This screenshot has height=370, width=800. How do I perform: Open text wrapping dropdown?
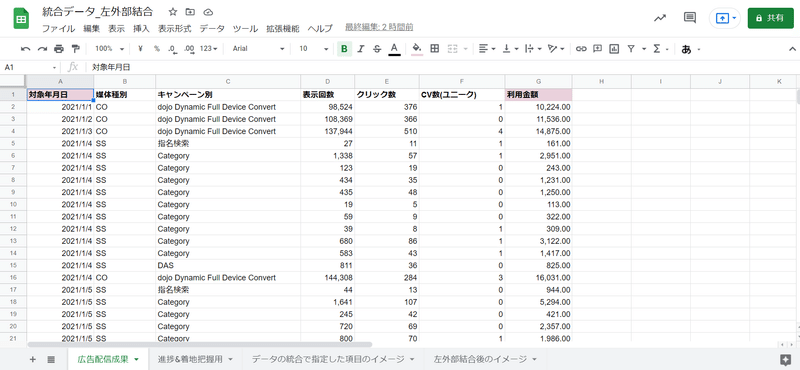click(x=533, y=49)
